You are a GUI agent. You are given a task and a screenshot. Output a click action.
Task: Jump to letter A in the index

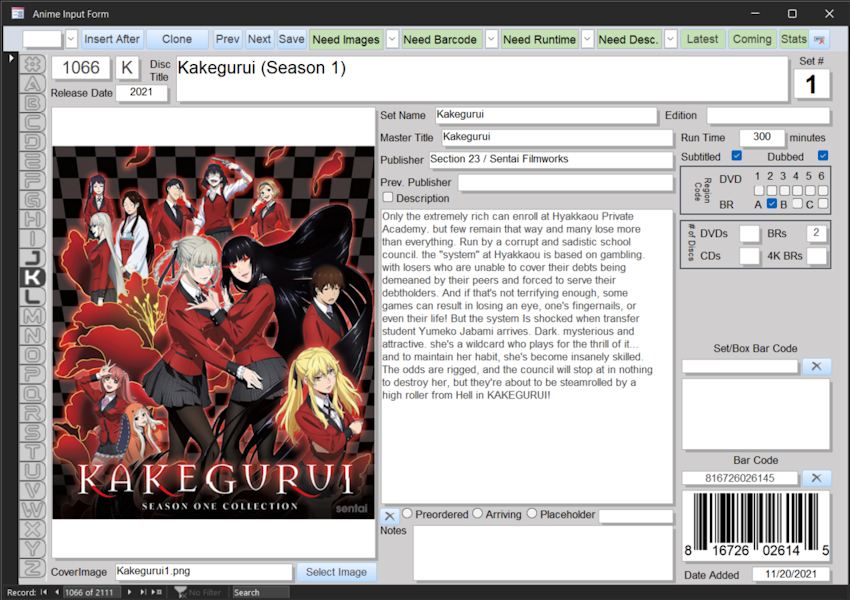(x=32, y=83)
